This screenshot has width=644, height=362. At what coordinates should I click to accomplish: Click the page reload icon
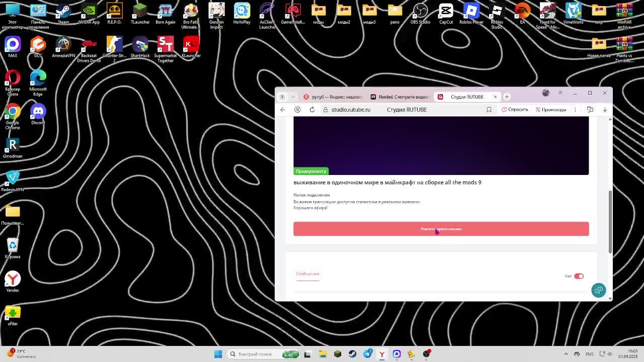[x=312, y=110]
